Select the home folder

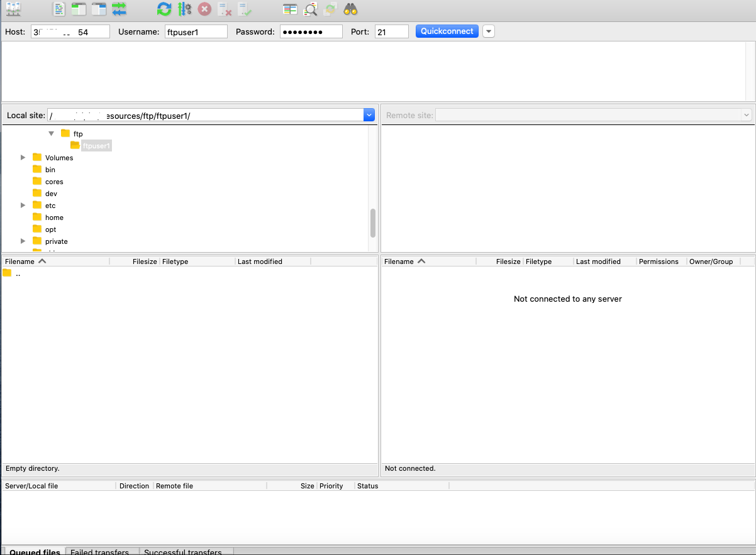54,217
